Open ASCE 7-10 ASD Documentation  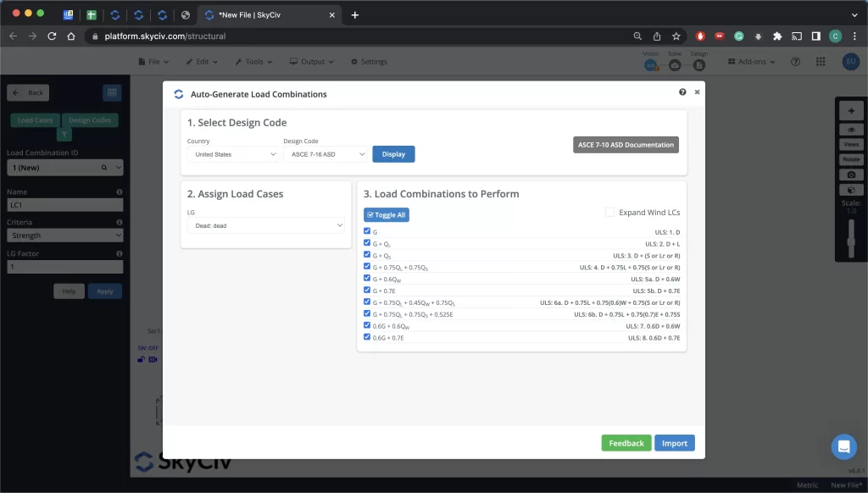click(x=626, y=145)
